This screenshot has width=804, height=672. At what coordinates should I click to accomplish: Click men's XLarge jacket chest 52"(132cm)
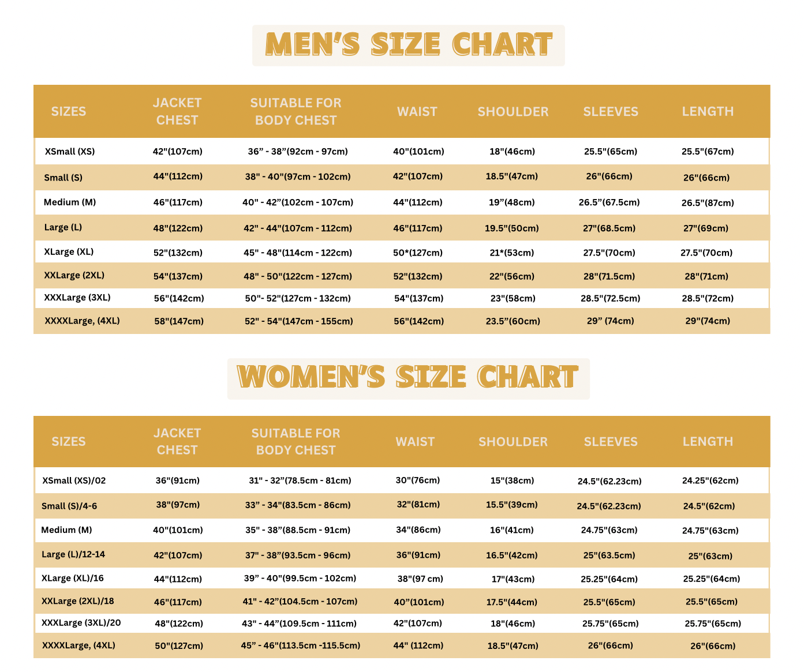click(178, 253)
